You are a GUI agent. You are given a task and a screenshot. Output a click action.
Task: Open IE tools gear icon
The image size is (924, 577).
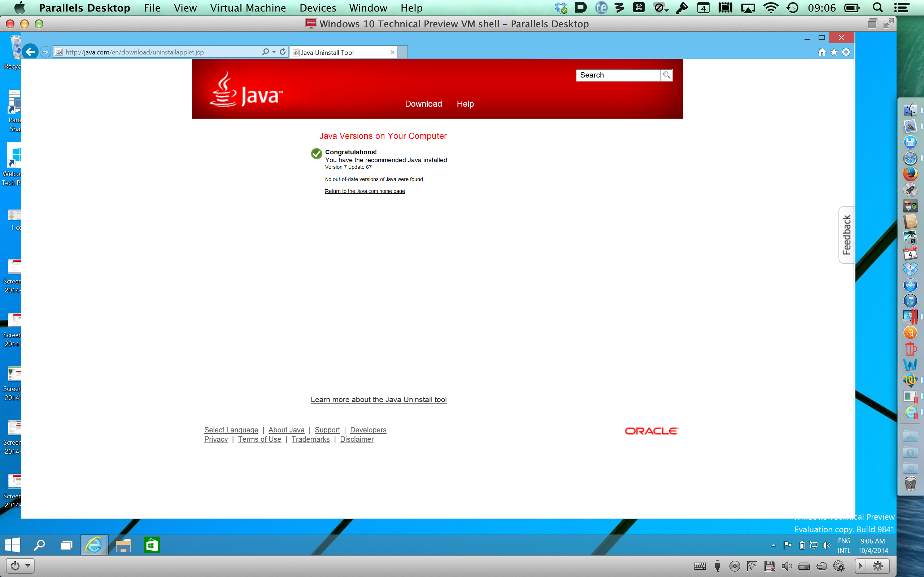(846, 52)
